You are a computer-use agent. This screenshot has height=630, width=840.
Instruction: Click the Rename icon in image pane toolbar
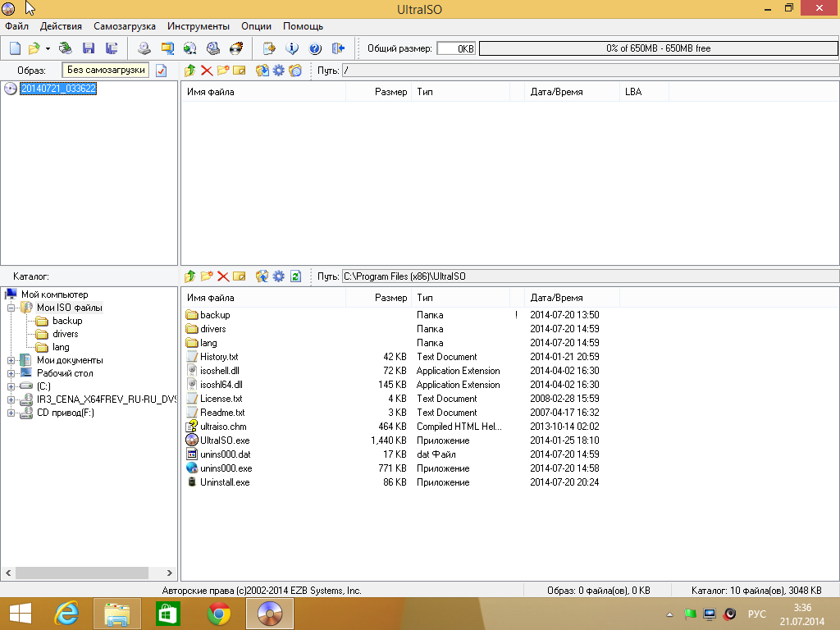pyautogui.click(x=240, y=71)
